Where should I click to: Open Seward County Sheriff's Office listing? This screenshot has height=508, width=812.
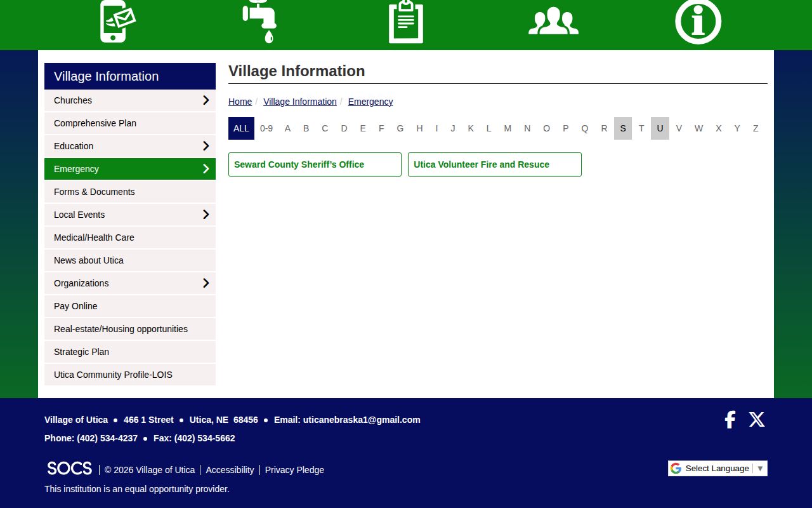tap(315, 164)
